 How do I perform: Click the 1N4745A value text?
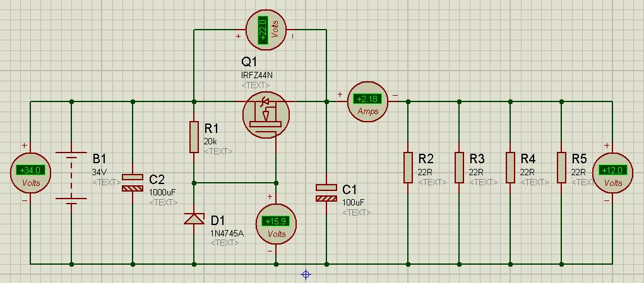pyautogui.click(x=227, y=233)
